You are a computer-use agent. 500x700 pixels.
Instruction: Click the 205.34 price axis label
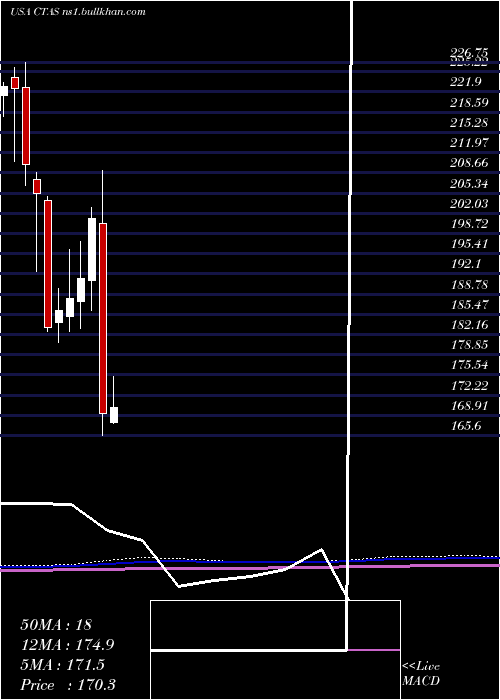pos(469,183)
